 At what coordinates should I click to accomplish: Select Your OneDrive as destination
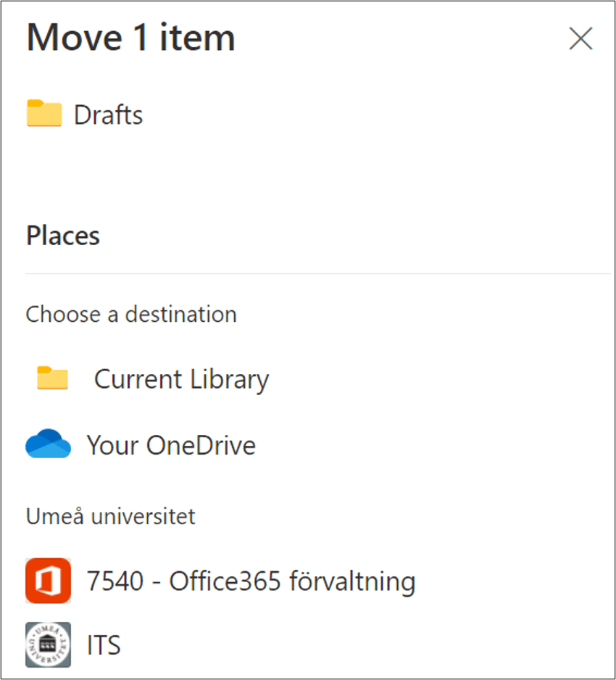pyautogui.click(x=170, y=444)
